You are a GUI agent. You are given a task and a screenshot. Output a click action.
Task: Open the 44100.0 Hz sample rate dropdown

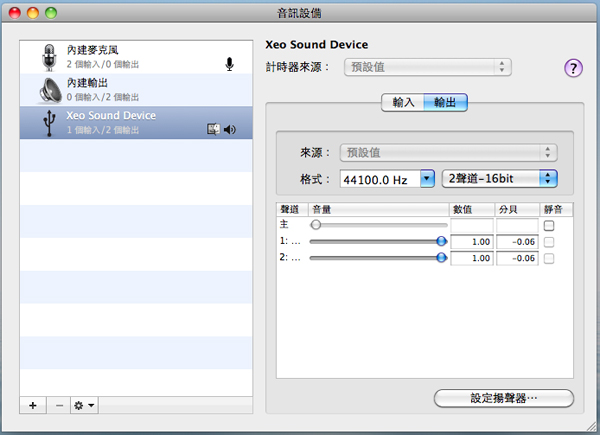(x=427, y=179)
